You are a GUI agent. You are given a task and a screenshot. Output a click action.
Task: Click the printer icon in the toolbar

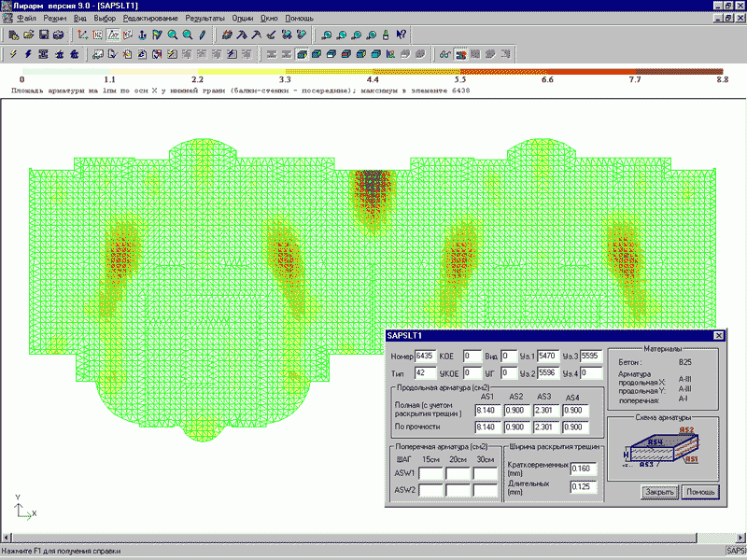point(59,35)
